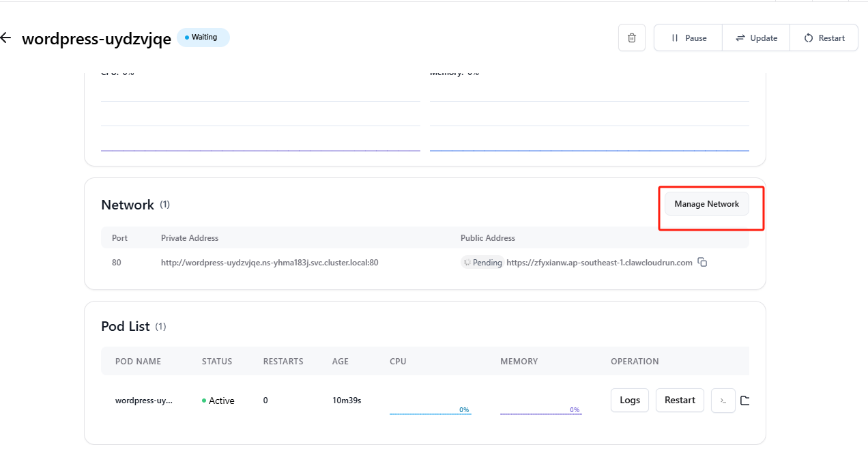
Task: Click the Waiting status badge
Action: [x=203, y=38]
